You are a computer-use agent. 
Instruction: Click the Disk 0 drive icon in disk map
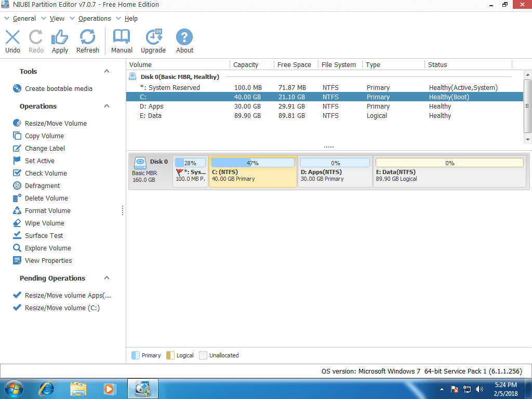pos(140,163)
